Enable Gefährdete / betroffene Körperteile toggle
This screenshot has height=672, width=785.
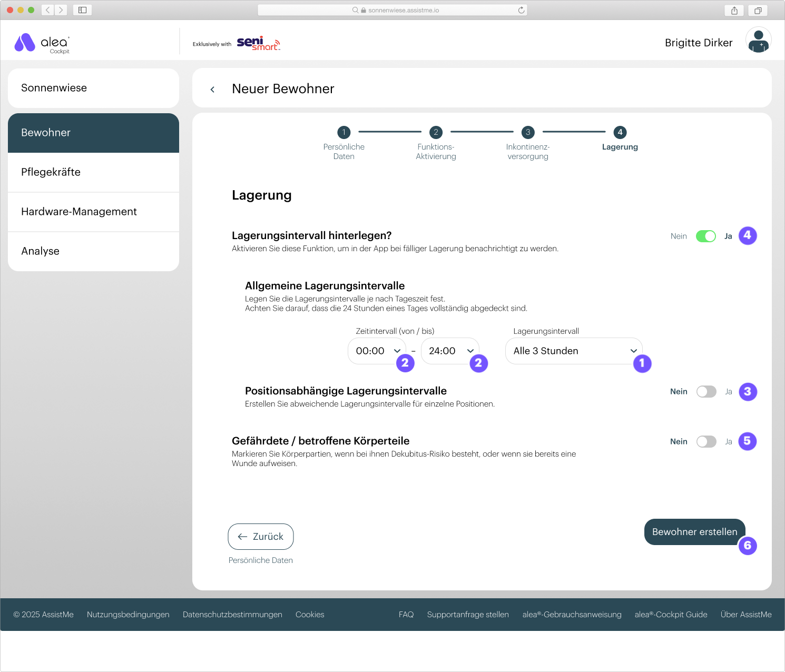tap(706, 442)
